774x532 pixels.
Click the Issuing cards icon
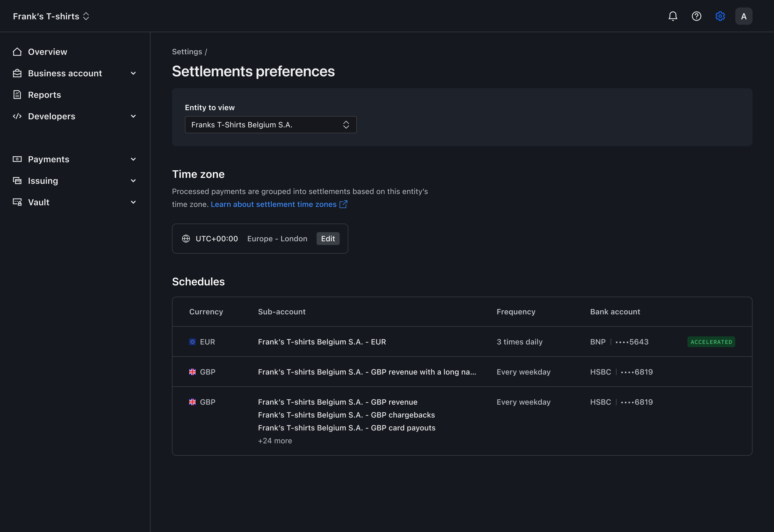(17, 181)
